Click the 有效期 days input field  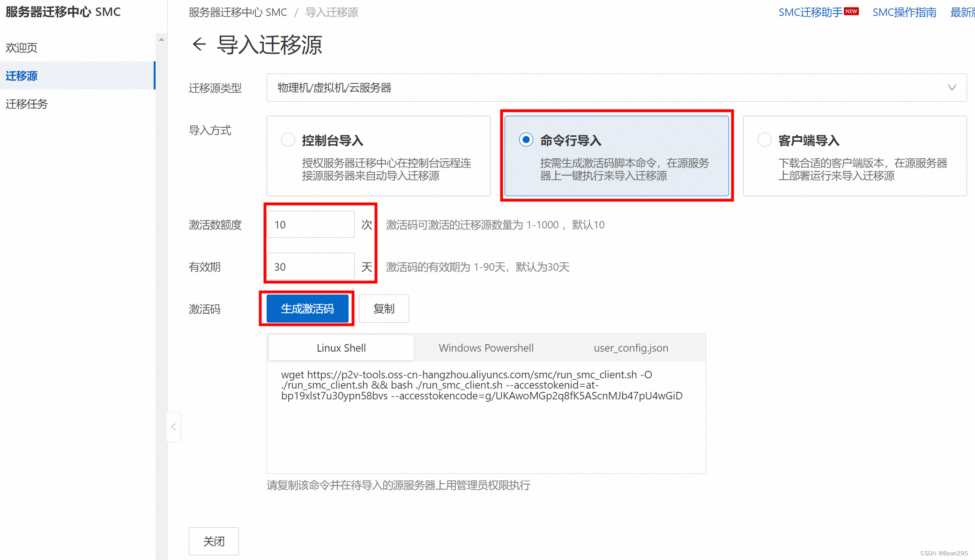coord(311,267)
